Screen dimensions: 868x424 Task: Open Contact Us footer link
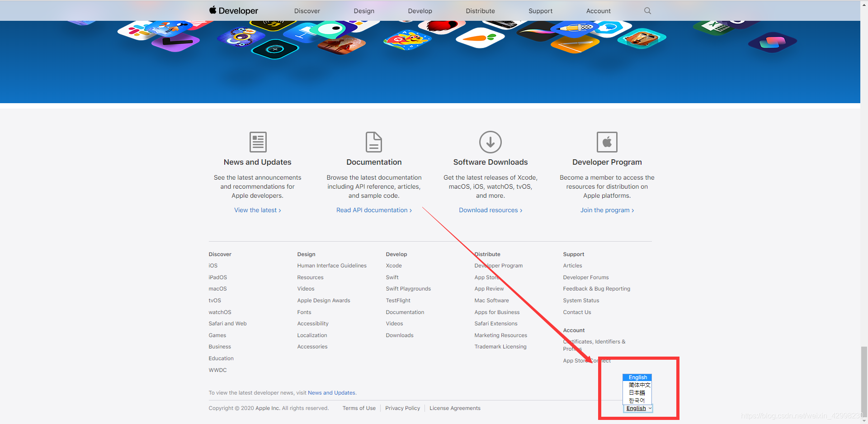click(x=577, y=312)
